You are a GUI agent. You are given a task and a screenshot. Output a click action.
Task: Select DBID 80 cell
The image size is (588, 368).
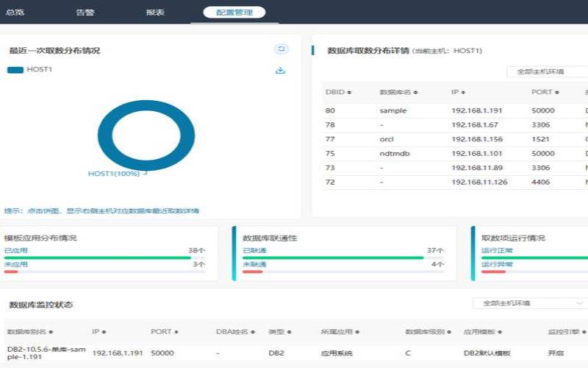[x=330, y=110]
